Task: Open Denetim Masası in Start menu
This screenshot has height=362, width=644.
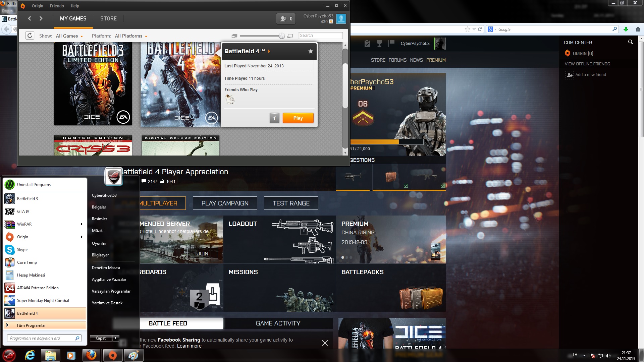Action: (106, 268)
